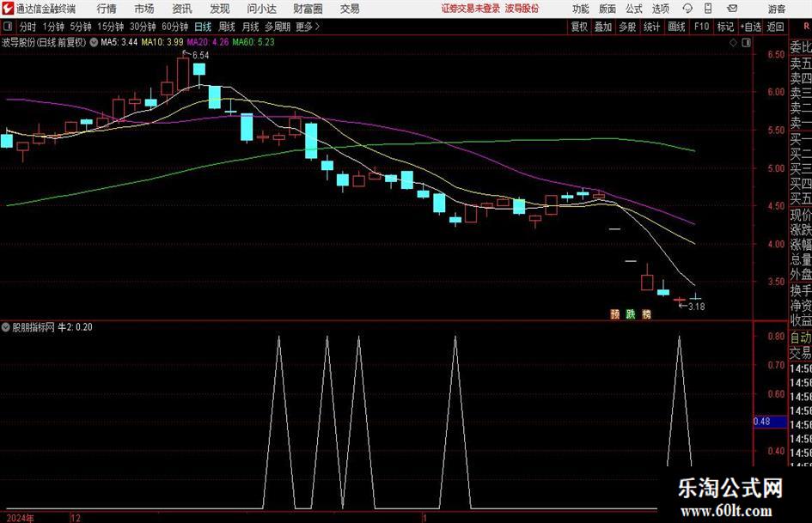Open the 选项 menu
The width and height of the screenshot is (812, 523).
660,9
